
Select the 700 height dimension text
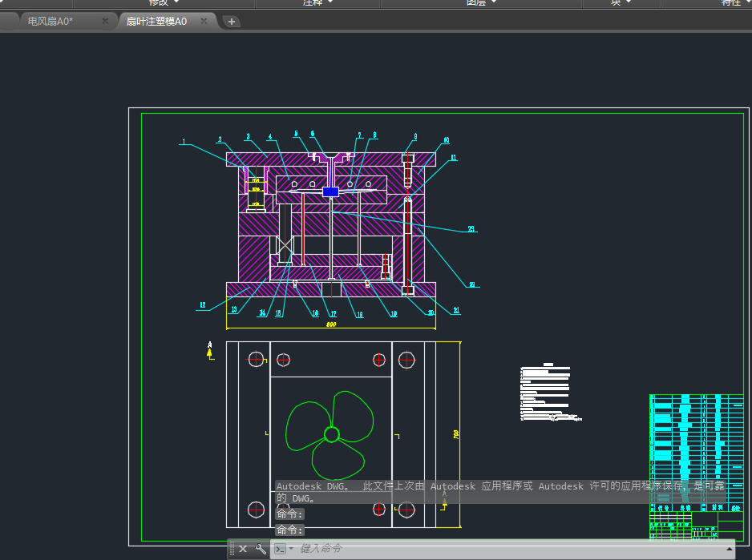[456, 434]
